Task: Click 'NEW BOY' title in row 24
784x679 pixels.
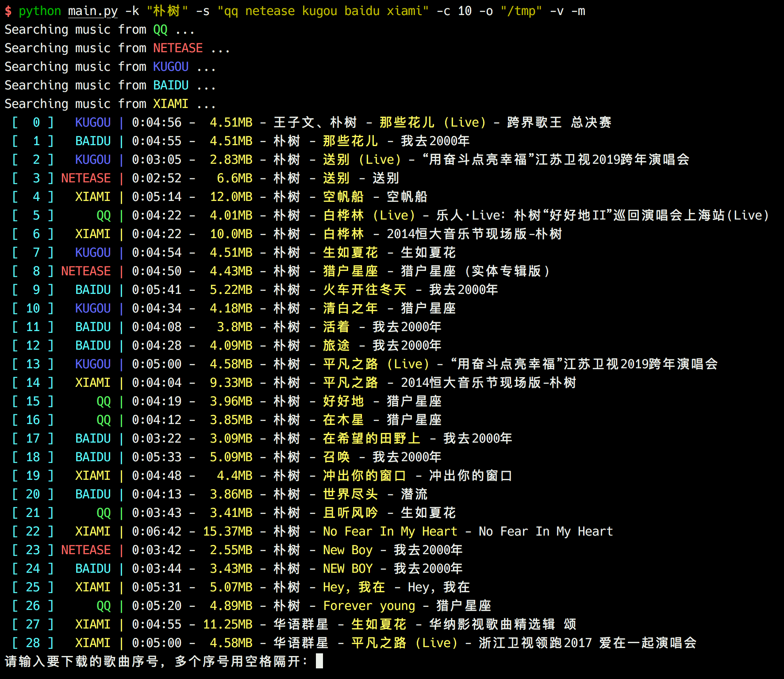Action: coord(348,568)
